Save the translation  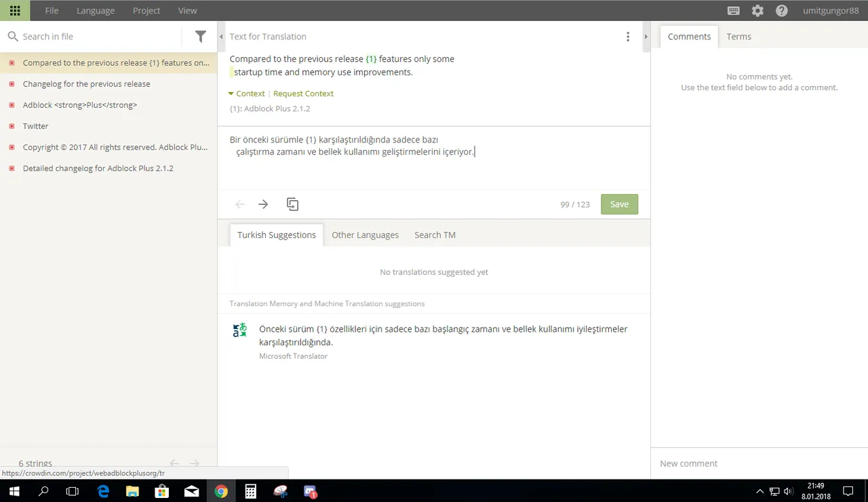click(619, 204)
